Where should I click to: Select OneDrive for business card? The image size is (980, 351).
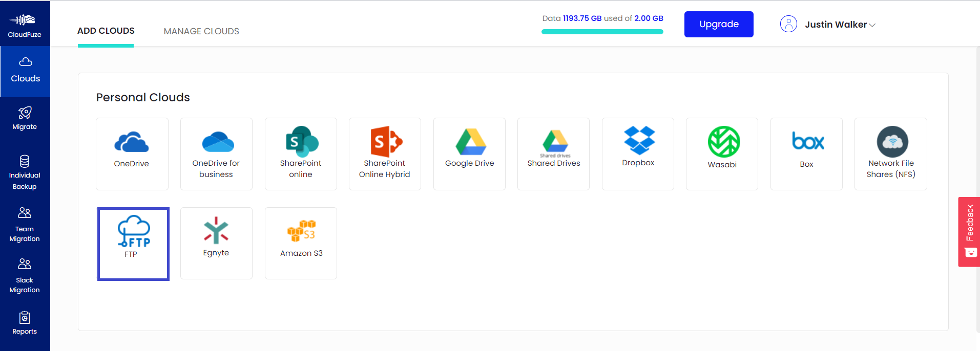[x=216, y=154]
